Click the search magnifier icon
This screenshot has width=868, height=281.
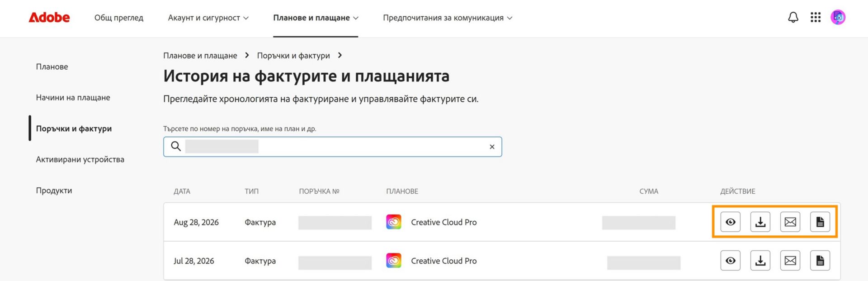(x=176, y=146)
